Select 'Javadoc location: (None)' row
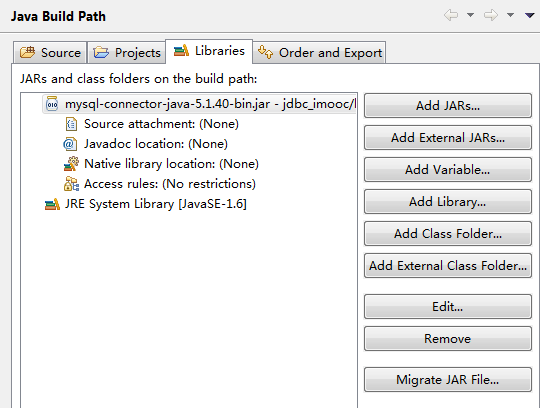The width and height of the screenshot is (540, 408). click(x=145, y=144)
